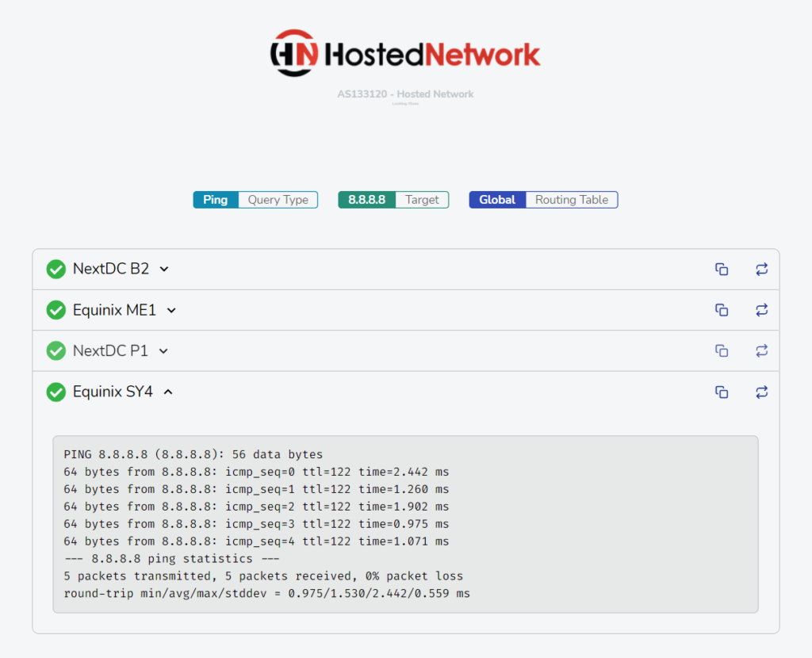Click the Ping Query Type tag
The width and height of the screenshot is (812, 658).
255,200
